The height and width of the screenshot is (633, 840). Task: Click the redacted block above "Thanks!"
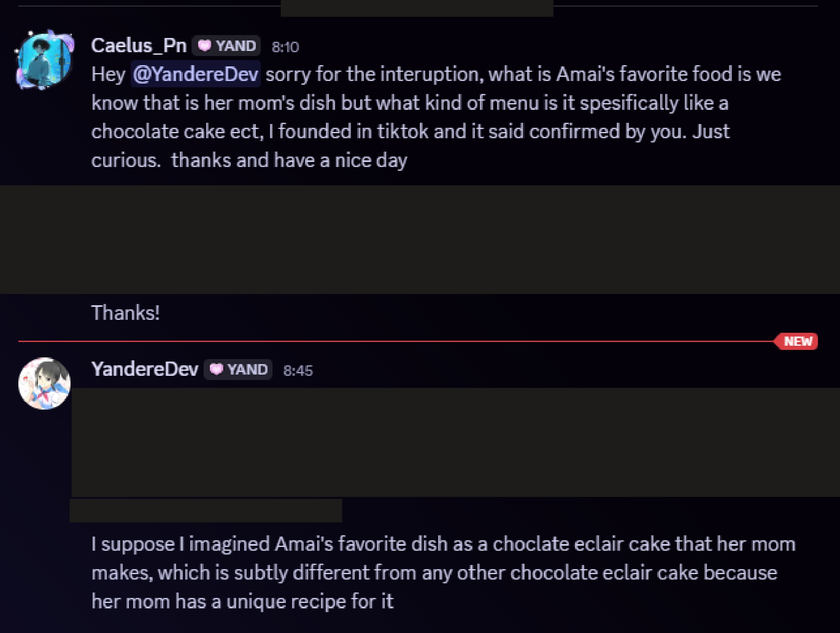420,240
